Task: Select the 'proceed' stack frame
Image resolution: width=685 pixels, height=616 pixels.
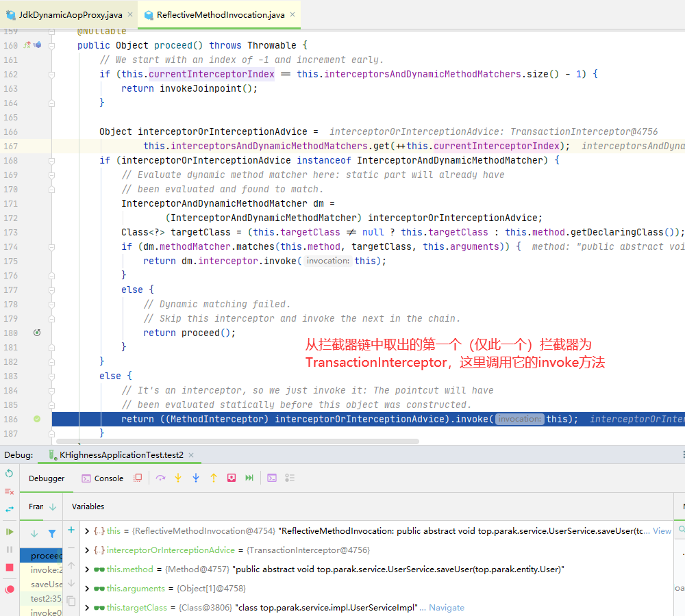Action: [x=42, y=556]
